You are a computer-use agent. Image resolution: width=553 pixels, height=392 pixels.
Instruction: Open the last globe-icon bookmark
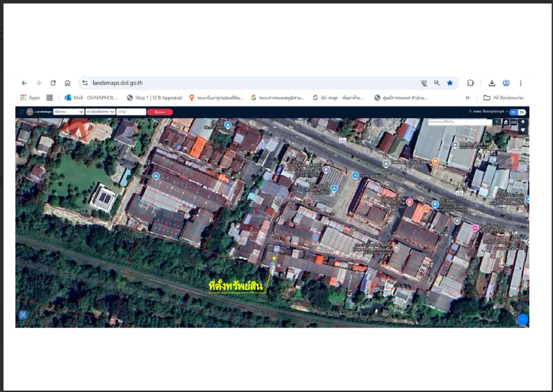point(401,97)
